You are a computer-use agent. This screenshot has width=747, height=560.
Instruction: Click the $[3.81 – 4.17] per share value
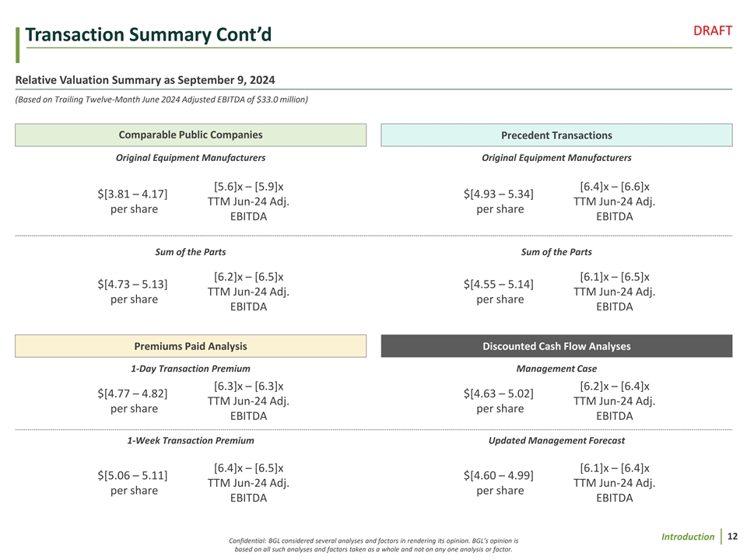(134, 201)
